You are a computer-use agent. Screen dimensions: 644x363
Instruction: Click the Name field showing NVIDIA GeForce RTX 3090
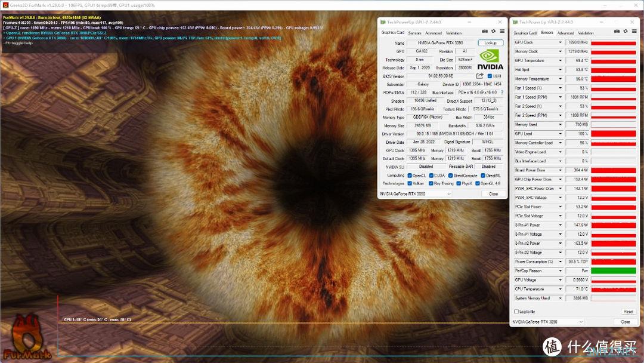point(441,43)
